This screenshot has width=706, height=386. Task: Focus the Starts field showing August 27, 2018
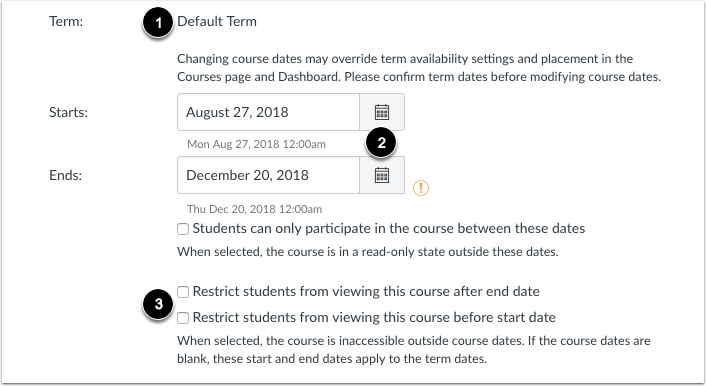coord(268,112)
